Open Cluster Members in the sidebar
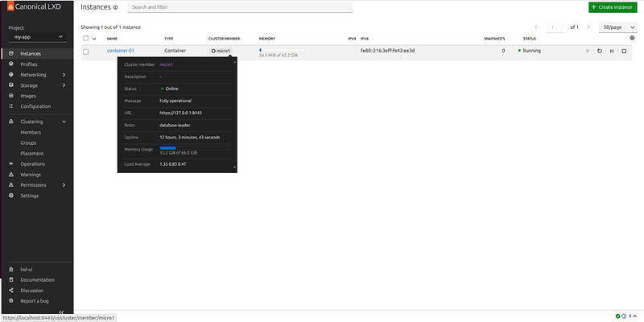 31,132
